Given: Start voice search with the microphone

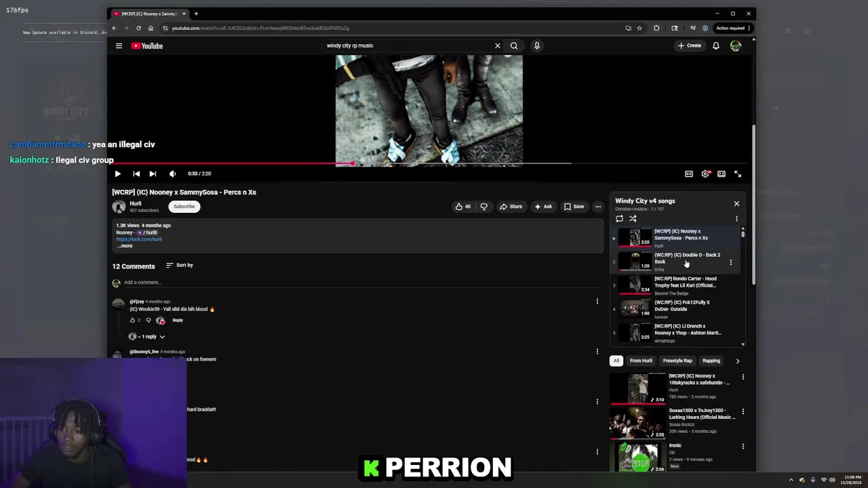Looking at the screenshot, I should point(536,46).
